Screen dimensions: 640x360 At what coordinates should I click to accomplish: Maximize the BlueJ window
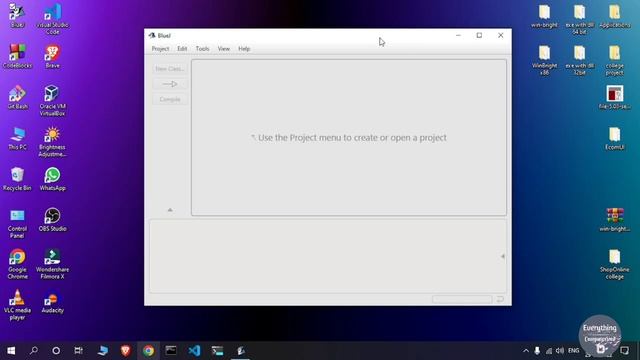pos(479,36)
